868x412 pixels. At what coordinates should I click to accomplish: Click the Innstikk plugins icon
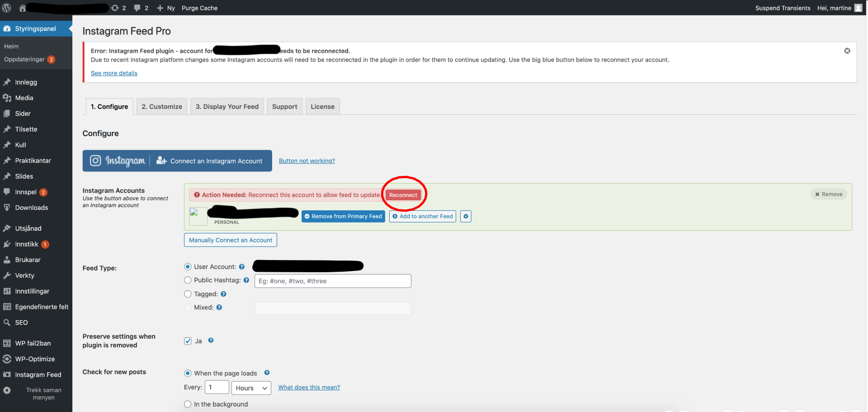7,244
